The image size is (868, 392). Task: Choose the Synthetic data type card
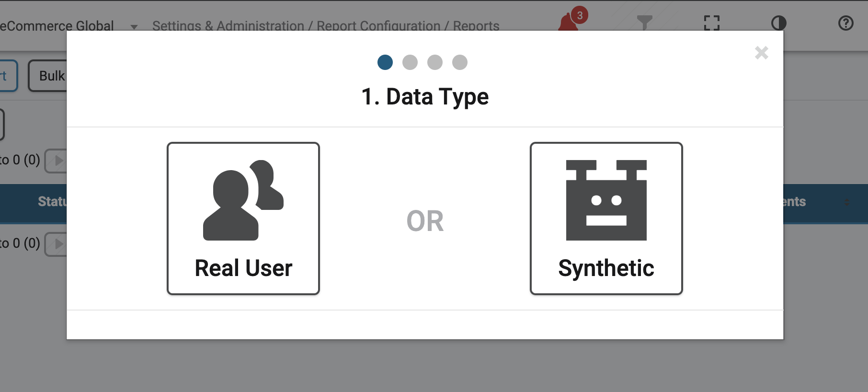(606, 219)
